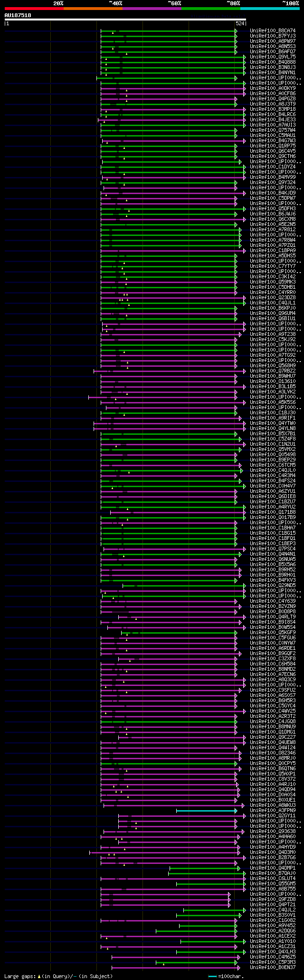Screen dimensions: 304x980
Task: Select hit label UniRef100_O82346
Action: tap(273, 753)
